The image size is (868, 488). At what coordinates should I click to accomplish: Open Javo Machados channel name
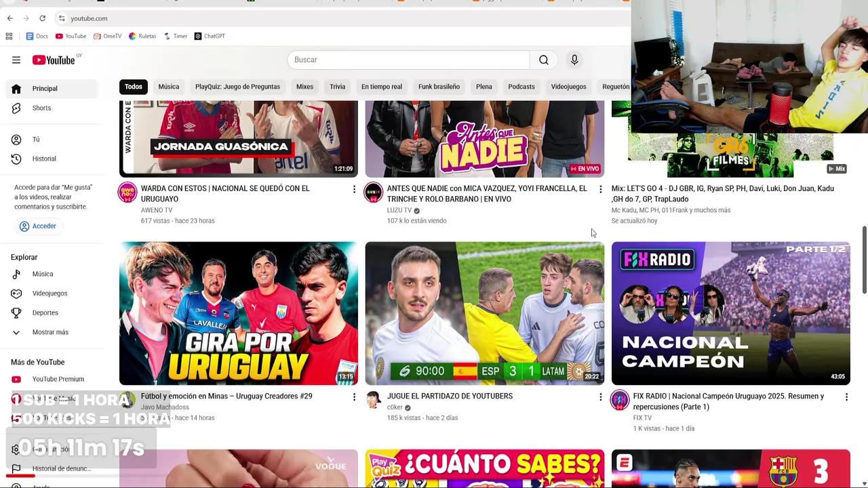click(x=165, y=407)
